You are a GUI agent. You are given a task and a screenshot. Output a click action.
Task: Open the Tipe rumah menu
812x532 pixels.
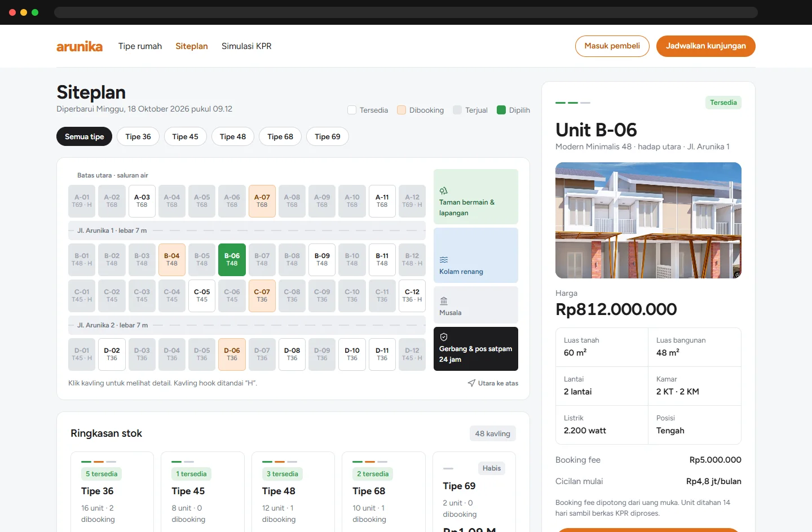coord(140,46)
